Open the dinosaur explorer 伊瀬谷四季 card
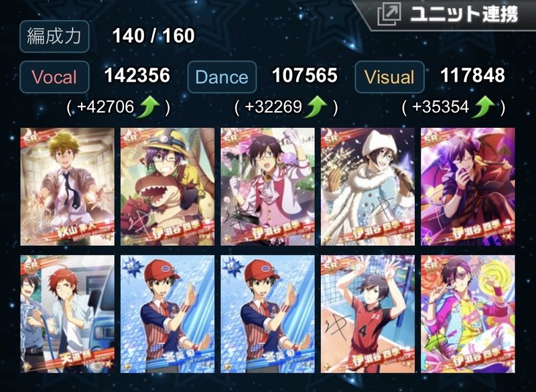This screenshot has width=536, height=392. tap(167, 186)
